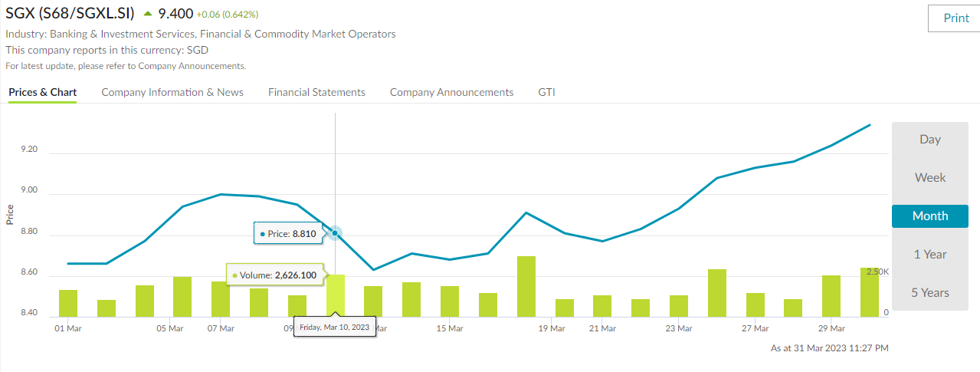
Task: Open the Prices & Chart tab
Action: 43,92
